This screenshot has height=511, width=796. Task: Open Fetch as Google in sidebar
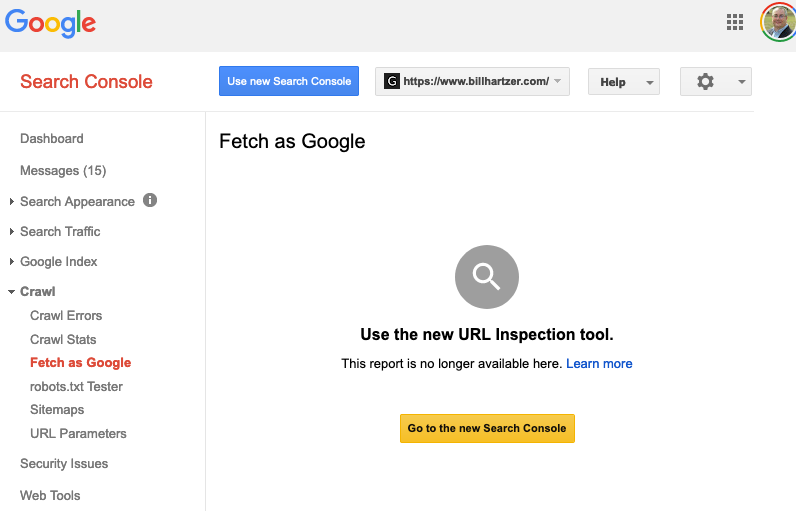[x=81, y=363]
